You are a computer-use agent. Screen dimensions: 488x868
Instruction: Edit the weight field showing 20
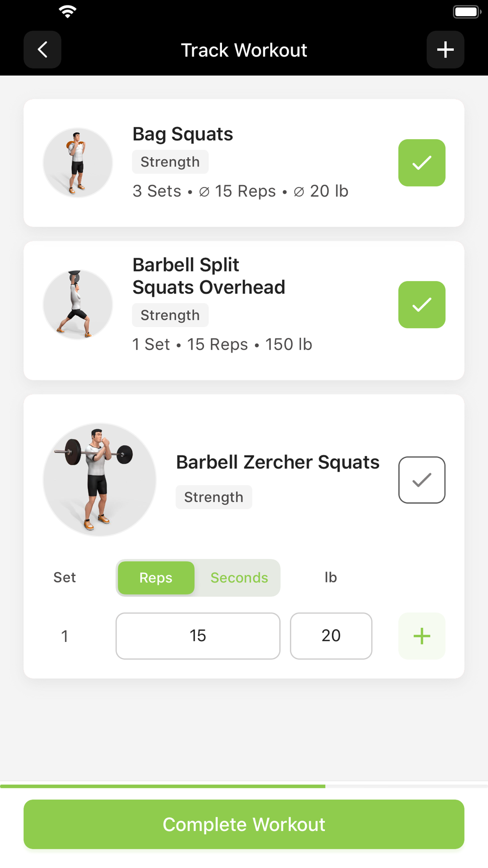coord(331,636)
